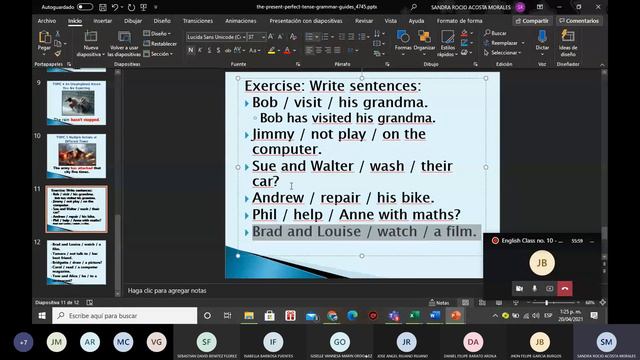Viewport: 640px width, 360px height.
Task: Open the Seleccionar dropdown
Action: [x=502, y=53]
